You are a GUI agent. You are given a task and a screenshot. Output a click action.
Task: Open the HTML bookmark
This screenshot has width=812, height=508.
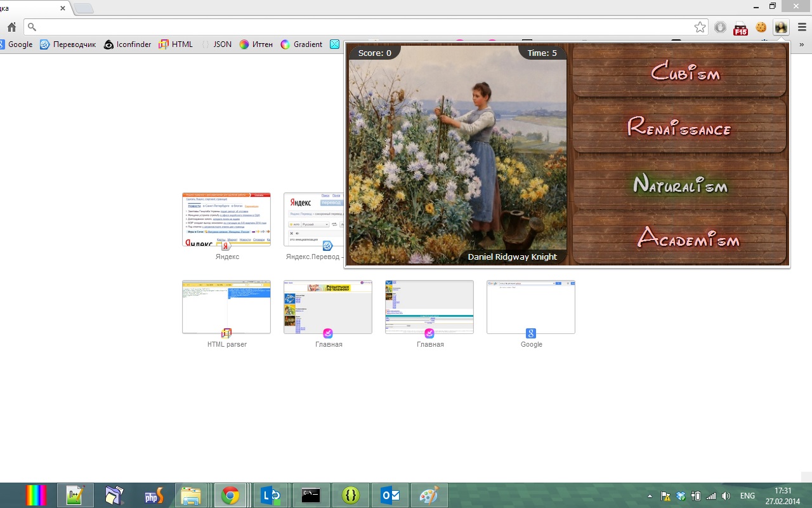tap(176, 44)
